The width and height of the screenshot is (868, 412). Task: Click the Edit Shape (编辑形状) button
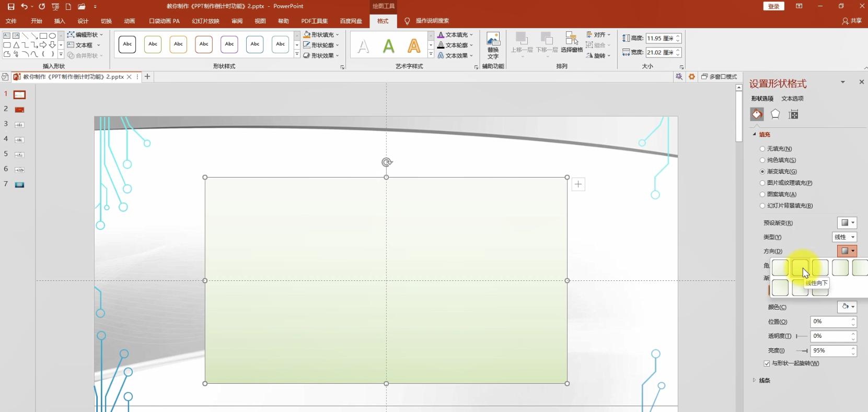coord(85,34)
